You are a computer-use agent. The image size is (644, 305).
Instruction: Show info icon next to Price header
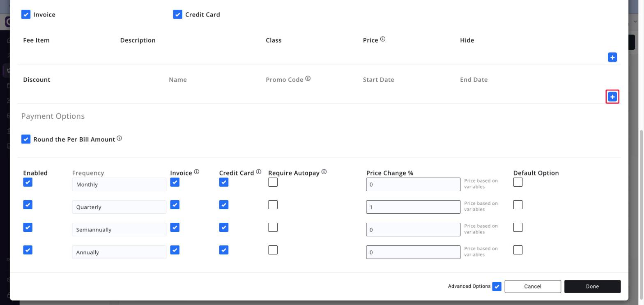[383, 39]
